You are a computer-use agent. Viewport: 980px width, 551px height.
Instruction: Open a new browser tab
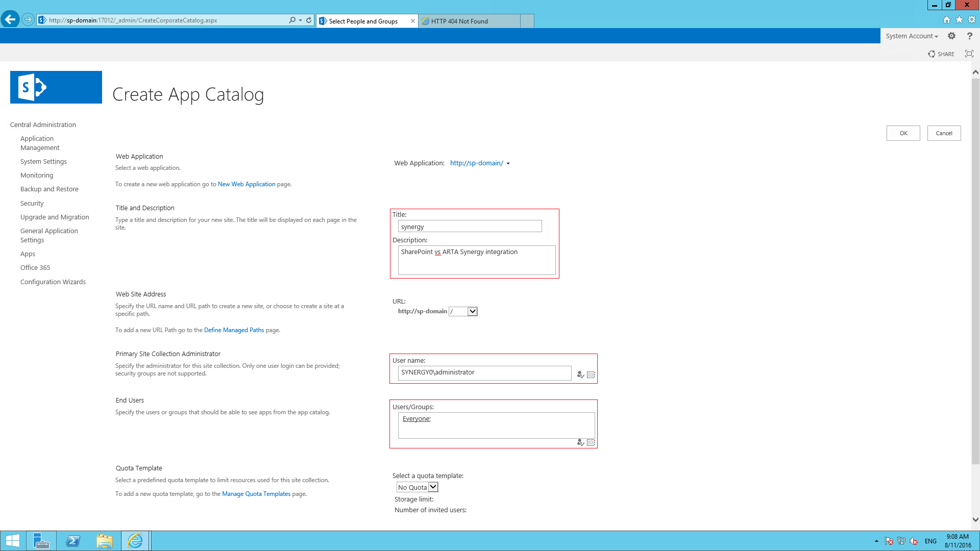527,21
